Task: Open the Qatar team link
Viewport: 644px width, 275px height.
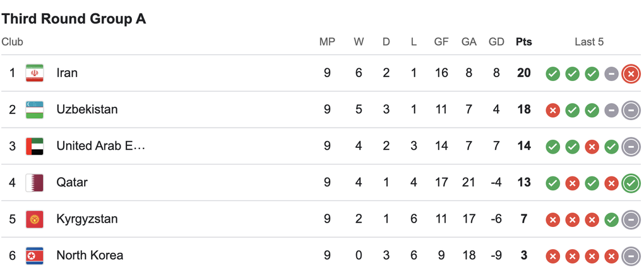Action: point(72,183)
